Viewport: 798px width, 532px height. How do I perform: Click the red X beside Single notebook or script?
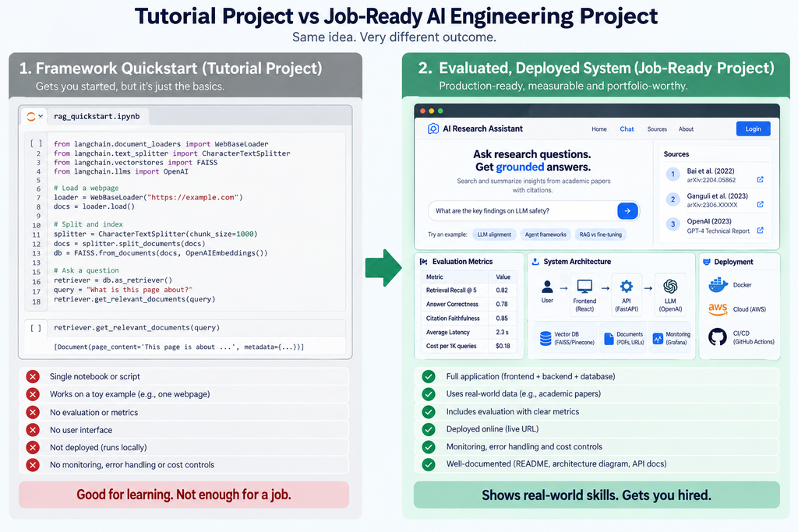33,376
